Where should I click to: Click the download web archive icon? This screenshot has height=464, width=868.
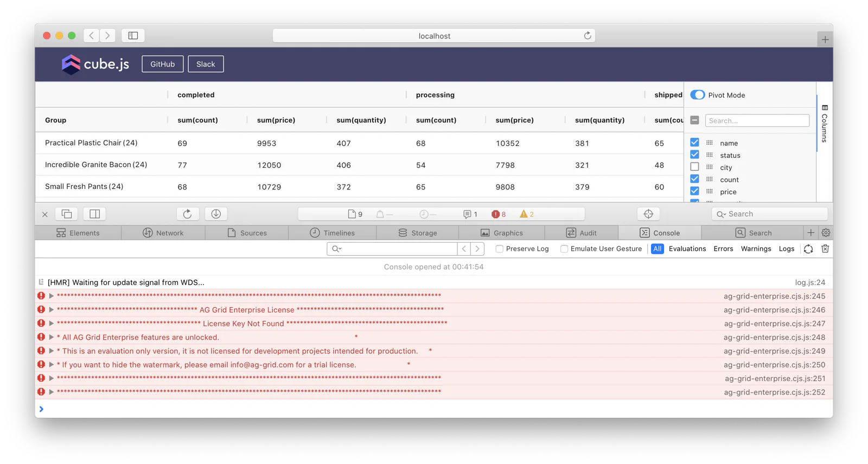pos(216,214)
